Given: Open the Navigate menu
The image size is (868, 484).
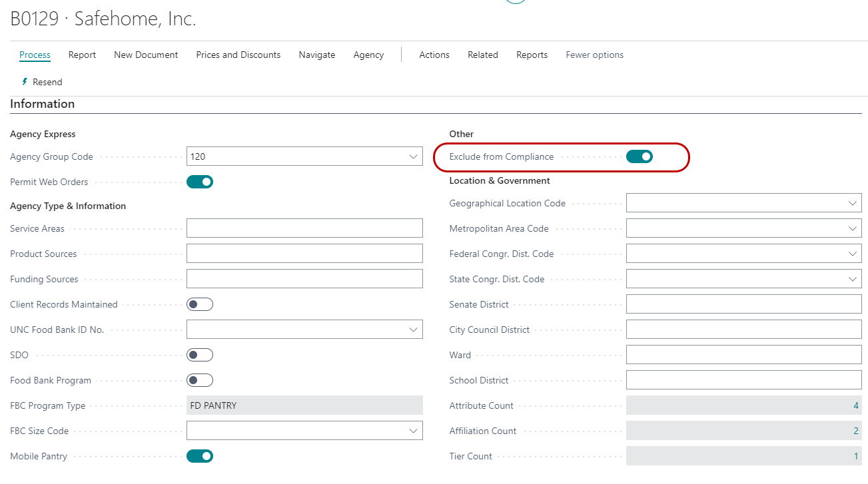Looking at the screenshot, I should tap(316, 55).
